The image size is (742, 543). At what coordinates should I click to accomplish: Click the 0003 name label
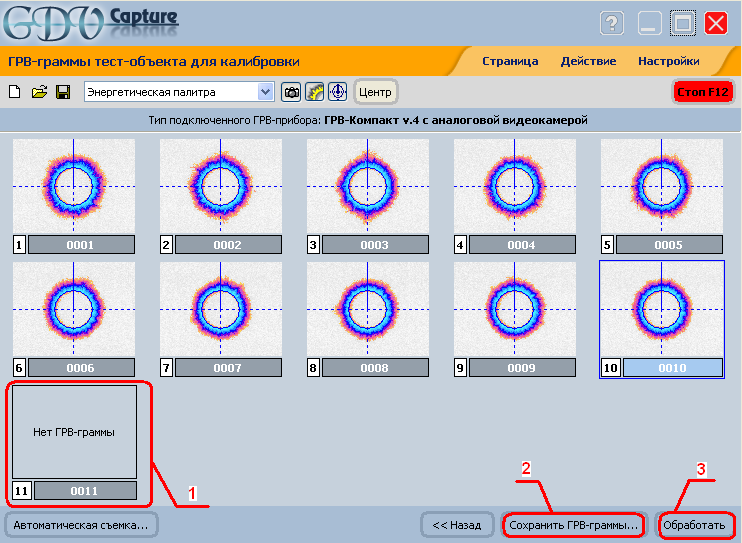375,245
